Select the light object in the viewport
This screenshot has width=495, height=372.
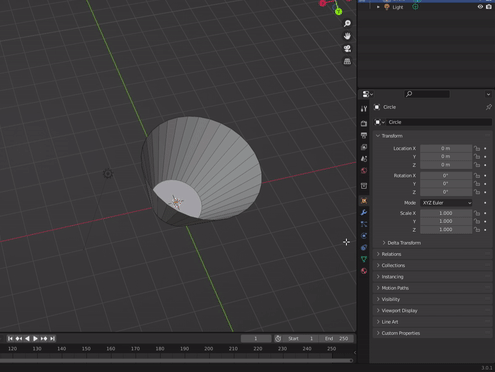[x=108, y=173]
